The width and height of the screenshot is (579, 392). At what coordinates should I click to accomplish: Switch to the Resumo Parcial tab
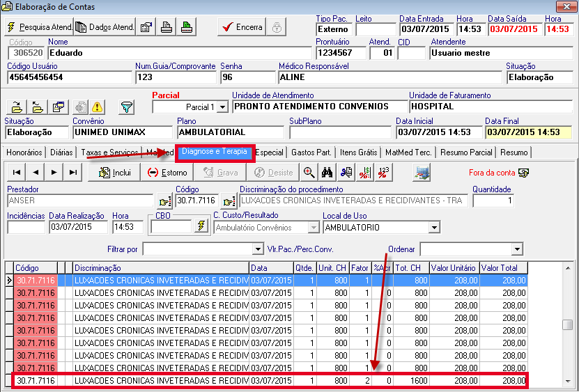[x=466, y=152]
